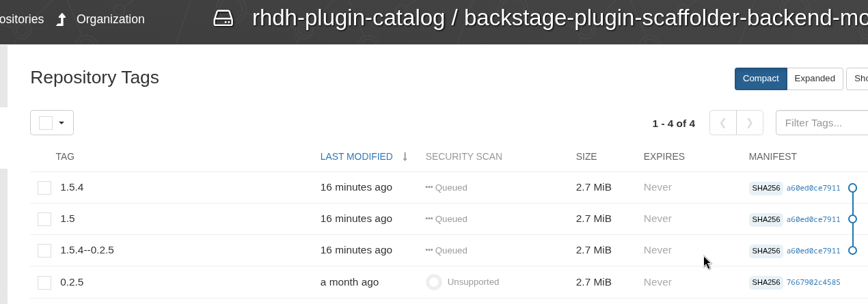Image resolution: width=868 pixels, height=304 pixels.
Task: Click the manifest track circle for 1.5
Action: click(x=852, y=219)
